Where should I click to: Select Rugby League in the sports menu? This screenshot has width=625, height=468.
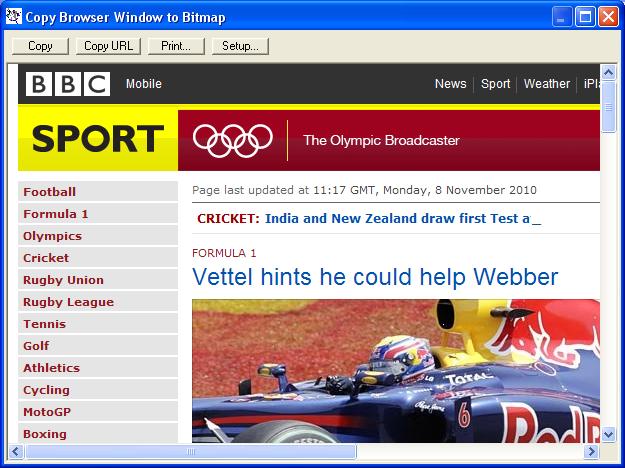(x=98, y=302)
